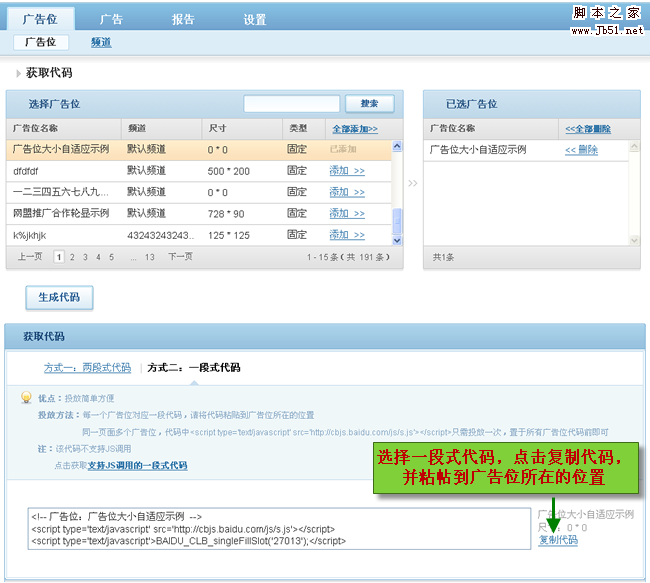Image resolution: width=650 pixels, height=583 pixels.
Task: Go to the 频道 sub-navigation link
Action: [101, 42]
